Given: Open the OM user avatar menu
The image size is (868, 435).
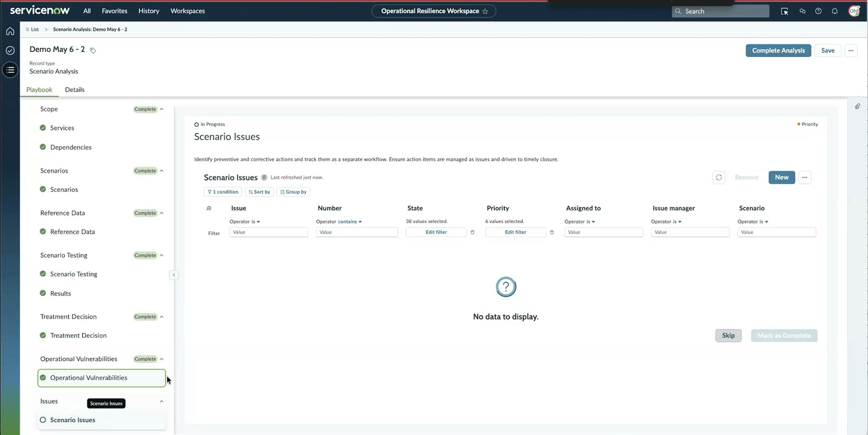Looking at the screenshot, I should [x=854, y=11].
